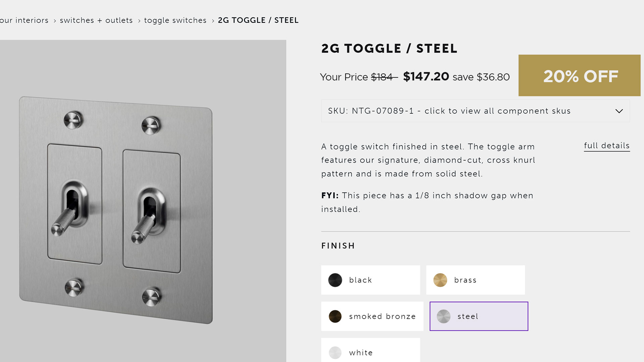This screenshot has width=644, height=362.
Task: Go to switches + outlets breadcrumb
Action: (96, 20)
